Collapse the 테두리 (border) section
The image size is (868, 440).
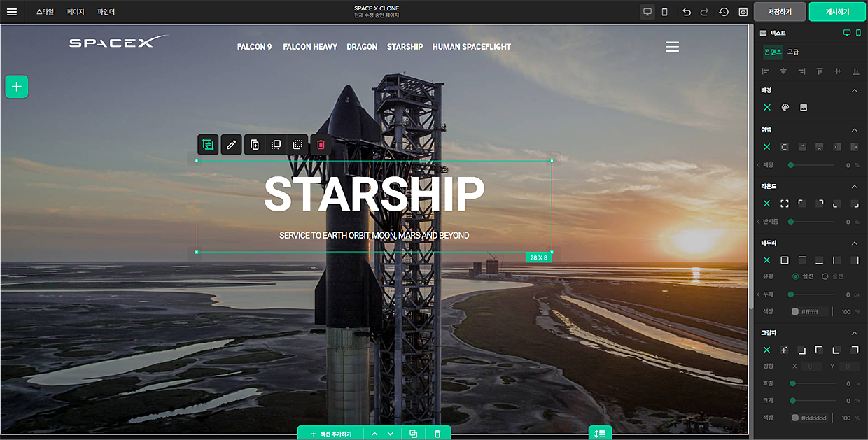tap(854, 243)
